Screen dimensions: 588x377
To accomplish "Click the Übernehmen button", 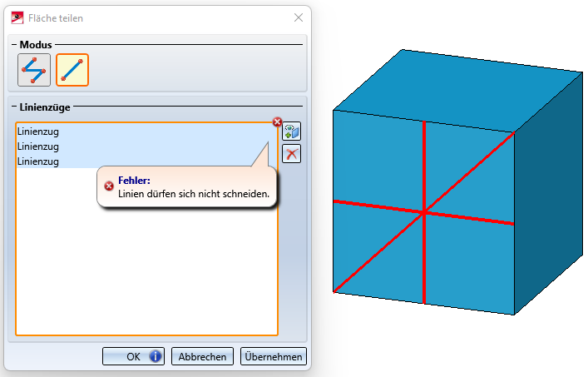I will pyautogui.click(x=274, y=356).
